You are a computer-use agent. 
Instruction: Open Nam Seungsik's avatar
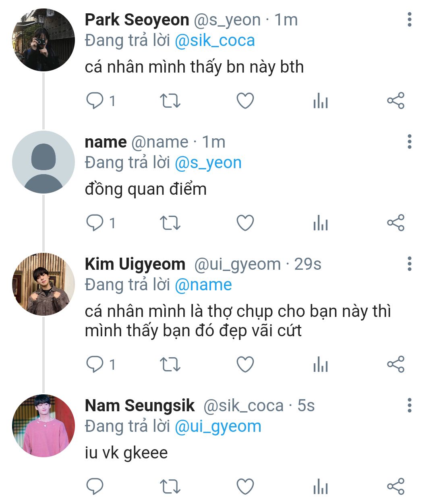pyautogui.click(x=43, y=426)
